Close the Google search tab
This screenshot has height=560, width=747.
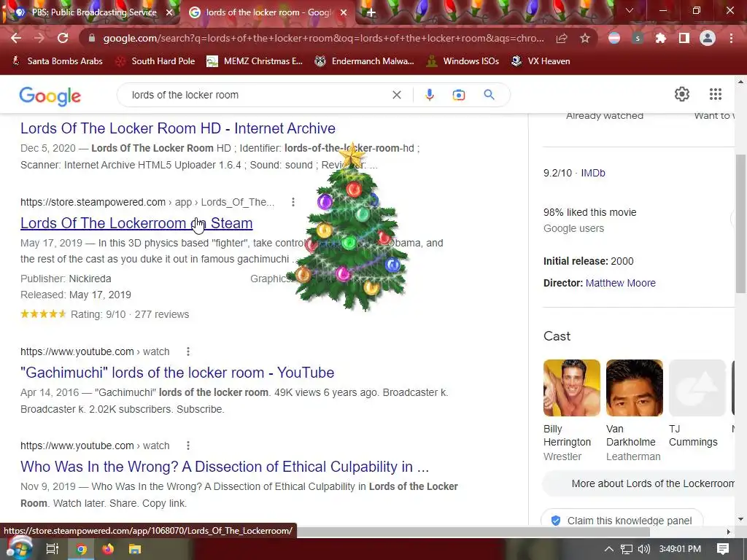pyautogui.click(x=343, y=13)
